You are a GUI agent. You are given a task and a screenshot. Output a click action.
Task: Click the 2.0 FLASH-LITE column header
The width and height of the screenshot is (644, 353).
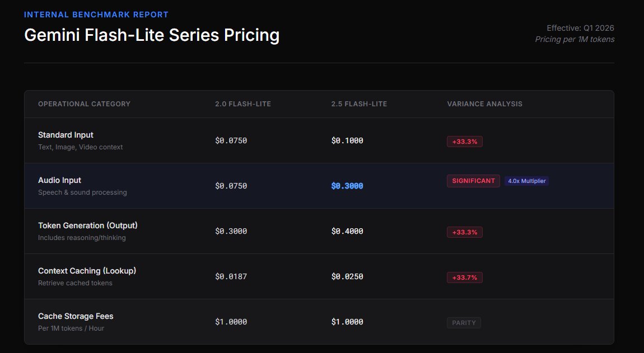point(242,104)
